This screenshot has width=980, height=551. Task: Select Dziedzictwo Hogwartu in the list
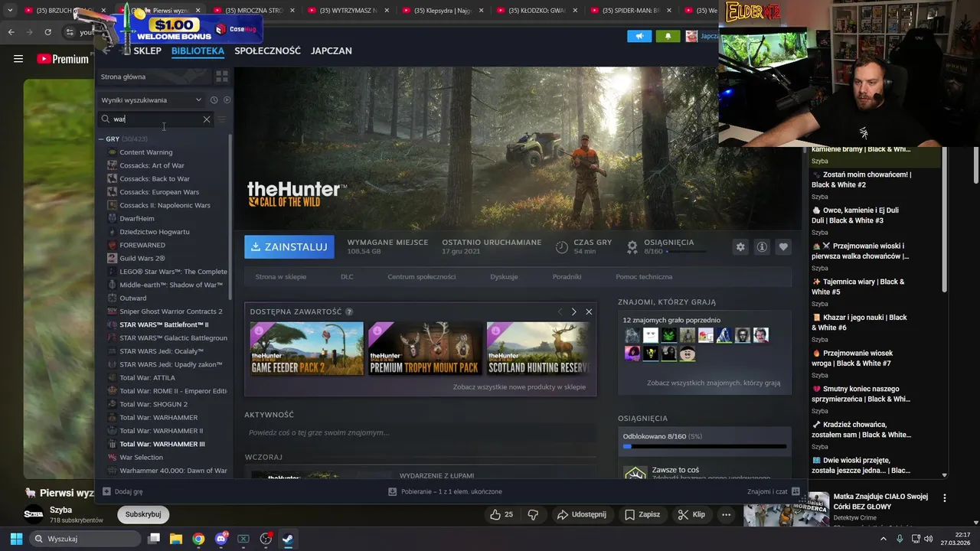pyautogui.click(x=154, y=232)
